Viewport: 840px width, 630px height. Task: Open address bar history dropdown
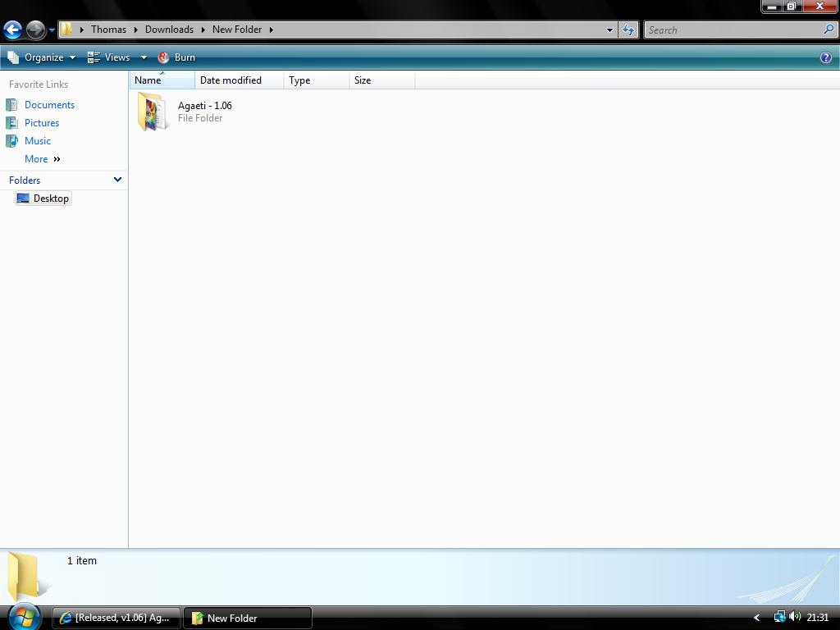tap(609, 30)
